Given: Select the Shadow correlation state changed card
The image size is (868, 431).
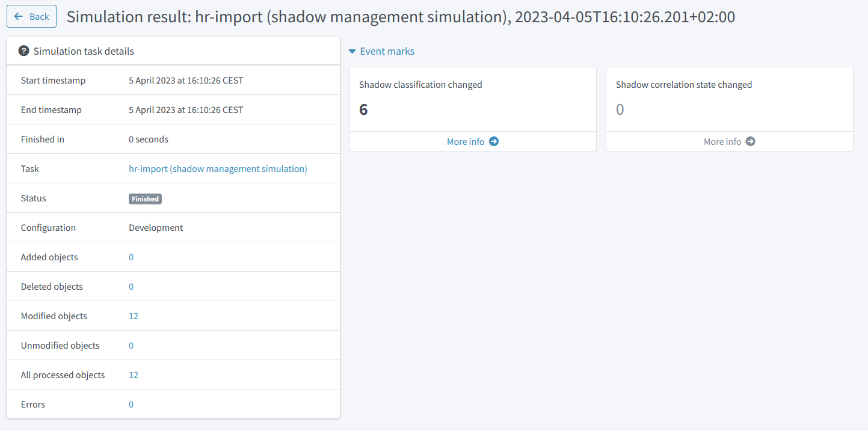Looking at the screenshot, I should 683,84.
